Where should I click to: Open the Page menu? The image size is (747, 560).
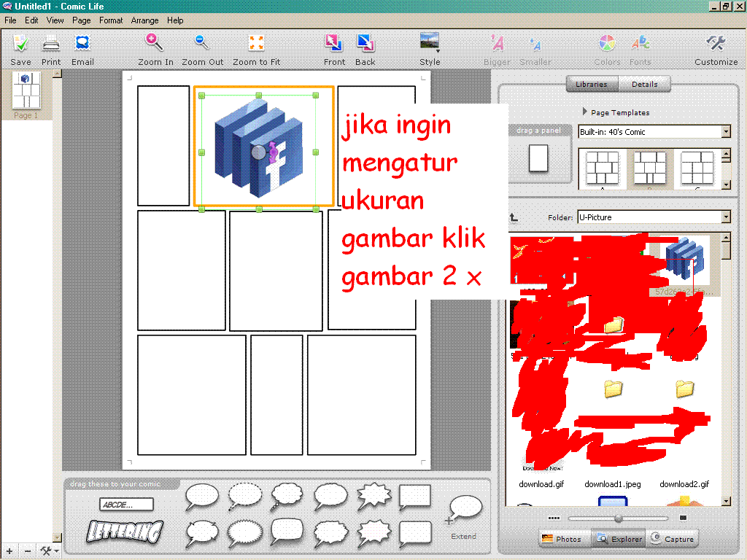(x=82, y=20)
